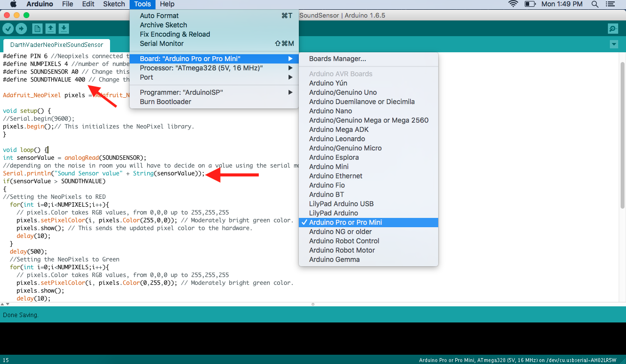Open the tab options dropdown arrow
Image resolution: width=626 pixels, height=364 pixels.
coord(614,44)
